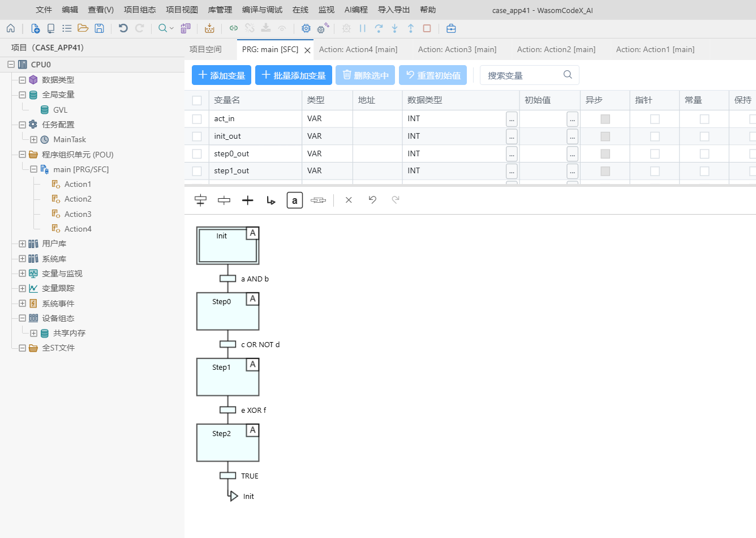Viewport: 756px width, 538px height.
Task: Select the SFC action 'a' tool
Action: point(294,200)
